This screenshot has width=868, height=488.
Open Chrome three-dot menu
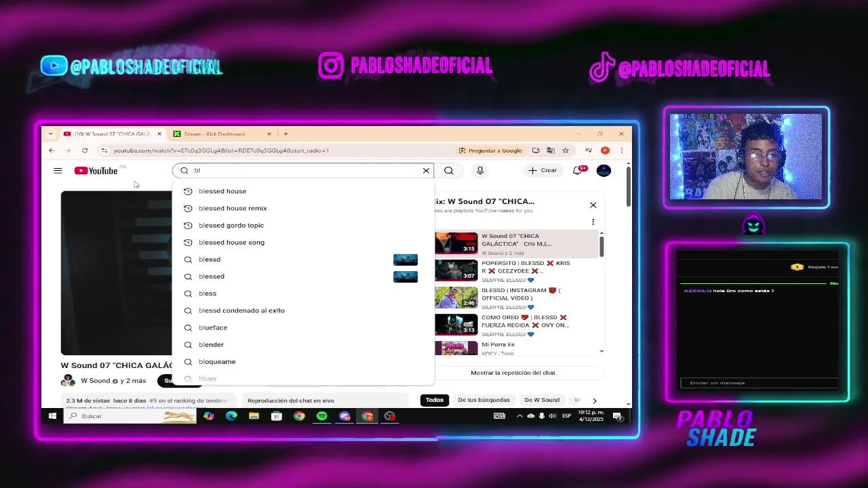(621, 150)
